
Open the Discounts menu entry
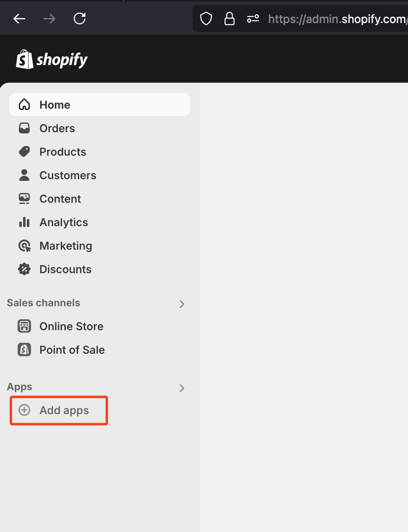[x=66, y=269]
